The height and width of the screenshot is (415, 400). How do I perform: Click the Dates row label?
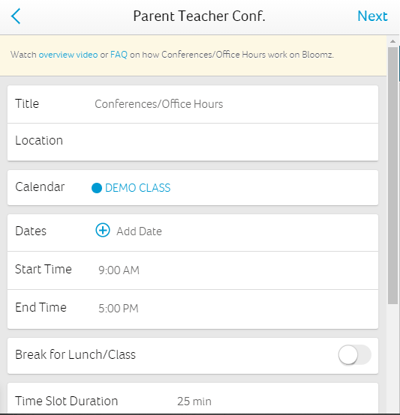click(x=31, y=231)
